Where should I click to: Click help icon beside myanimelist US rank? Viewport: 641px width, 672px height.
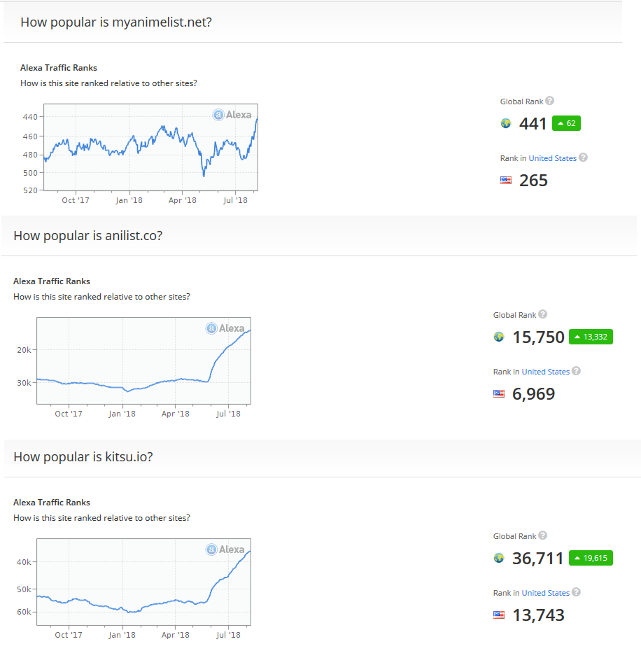(x=583, y=157)
